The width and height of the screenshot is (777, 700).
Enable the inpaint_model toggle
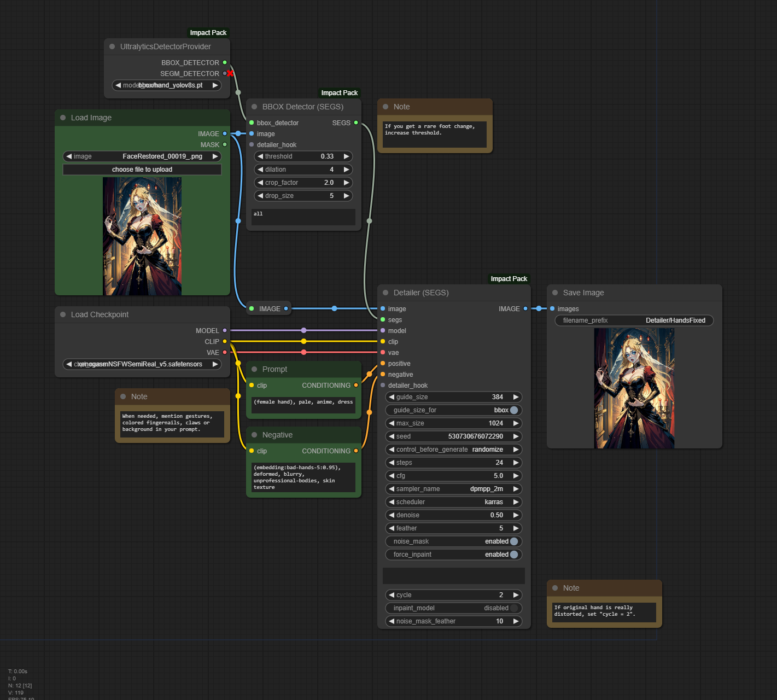coord(513,608)
